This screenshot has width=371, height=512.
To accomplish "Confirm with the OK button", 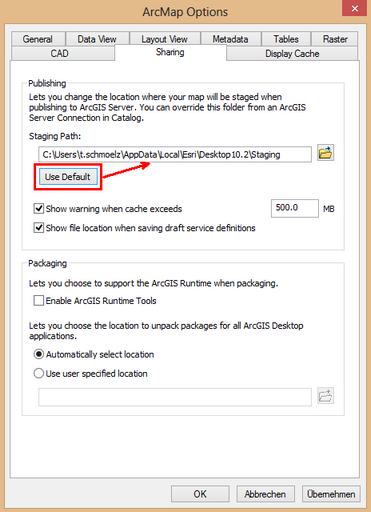I will 200,494.
